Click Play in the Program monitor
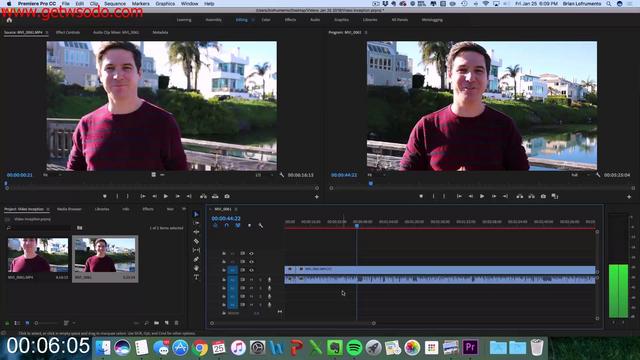 tap(482, 196)
